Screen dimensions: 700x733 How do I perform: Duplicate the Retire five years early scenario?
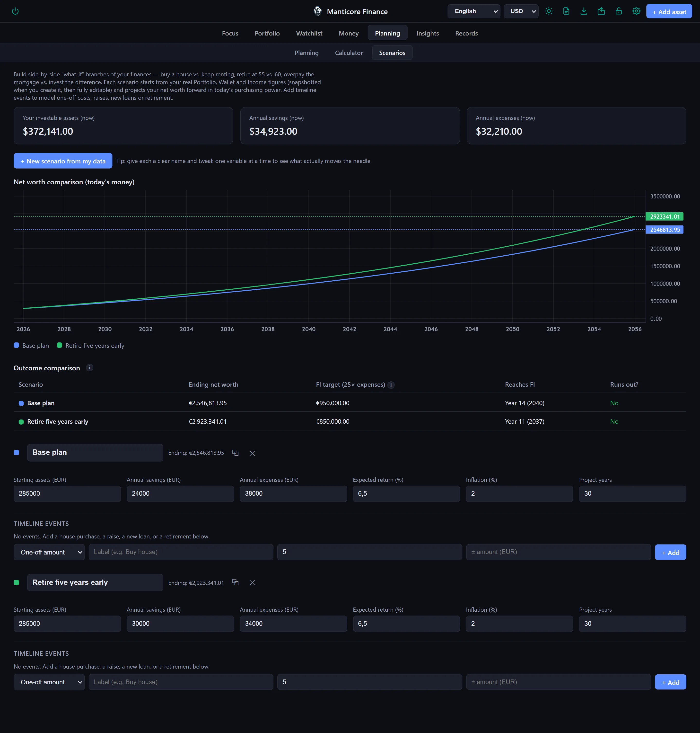[236, 582]
